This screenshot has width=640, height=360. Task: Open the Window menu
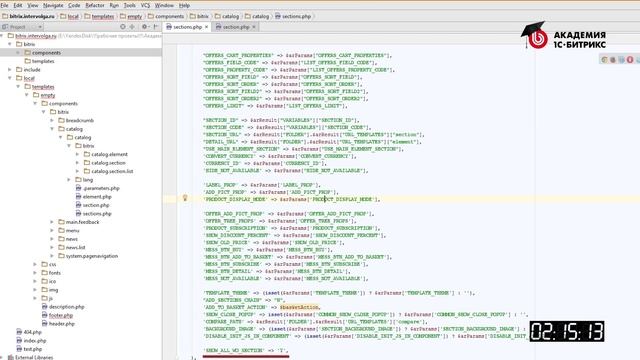[x=164, y=5]
